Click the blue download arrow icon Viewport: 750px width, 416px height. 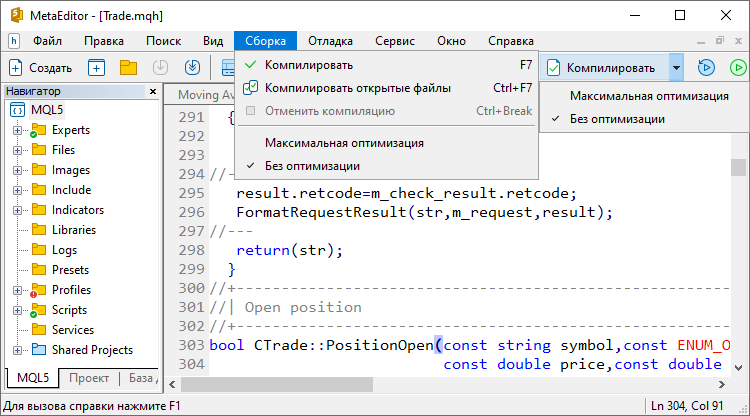pos(192,67)
